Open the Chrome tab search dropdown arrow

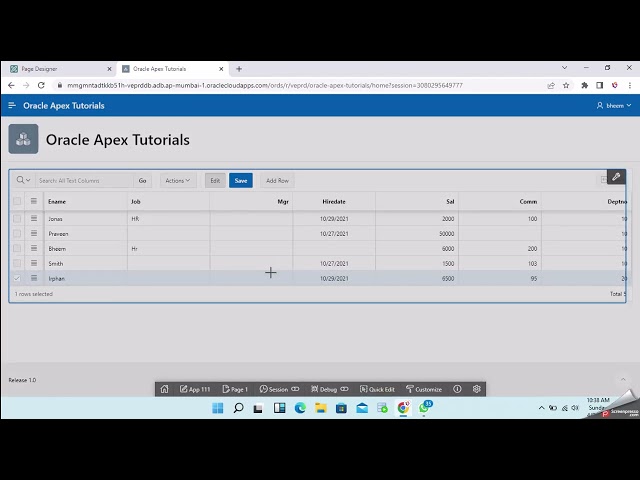564,68
